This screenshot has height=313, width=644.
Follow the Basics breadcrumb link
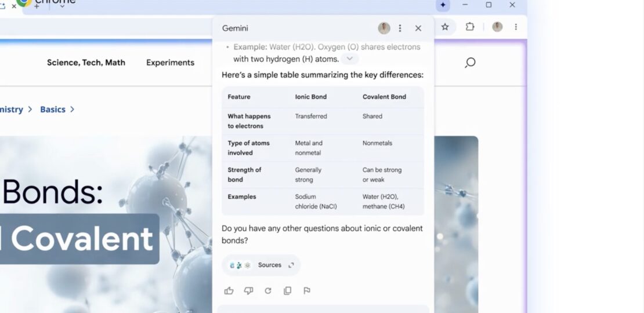tap(53, 110)
